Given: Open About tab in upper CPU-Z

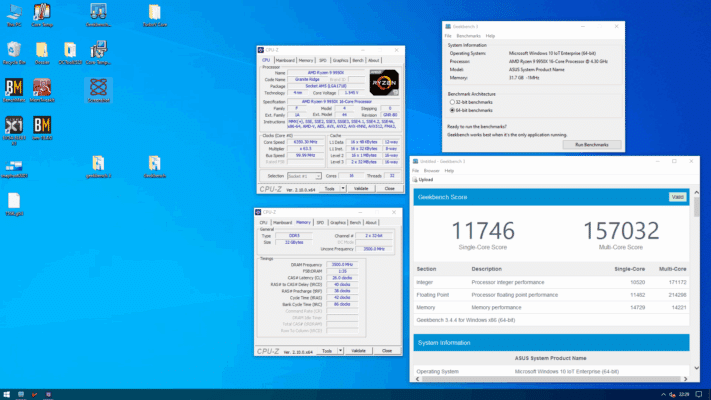Looking at the screenshot, I should point(373,60).
